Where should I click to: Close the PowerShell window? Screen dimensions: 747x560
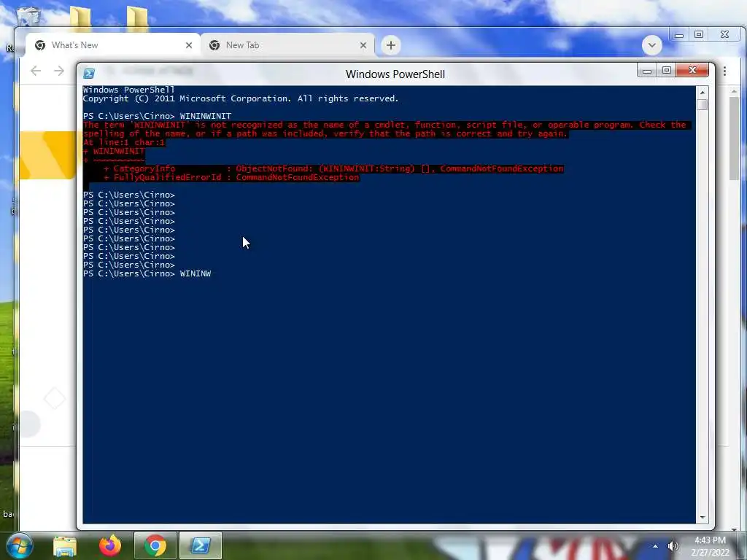pos(693,71)
